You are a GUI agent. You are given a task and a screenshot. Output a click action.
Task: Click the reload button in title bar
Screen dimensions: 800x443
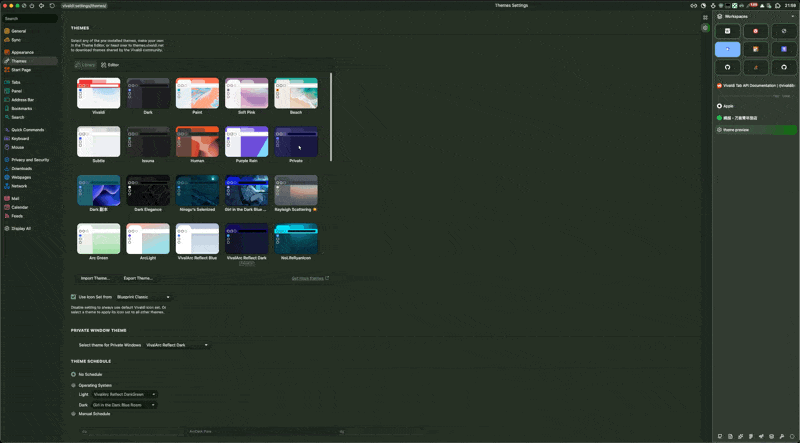[52, 6]
